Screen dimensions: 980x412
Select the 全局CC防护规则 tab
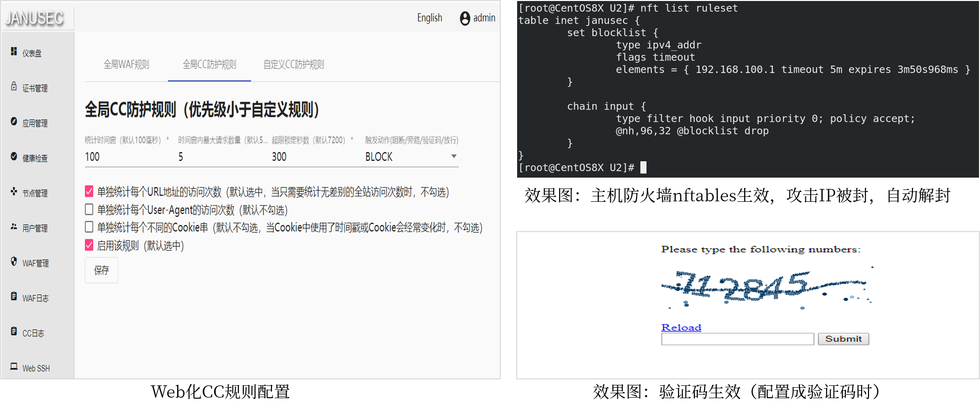coord(209,65)
